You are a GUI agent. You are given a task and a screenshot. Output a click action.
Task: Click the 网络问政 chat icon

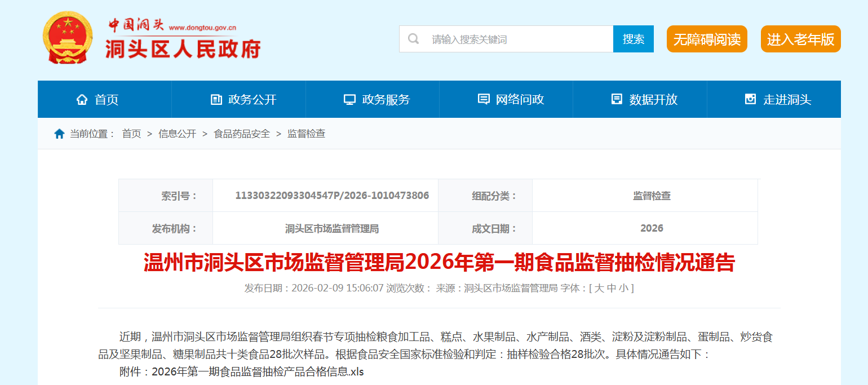pos(484,100)
